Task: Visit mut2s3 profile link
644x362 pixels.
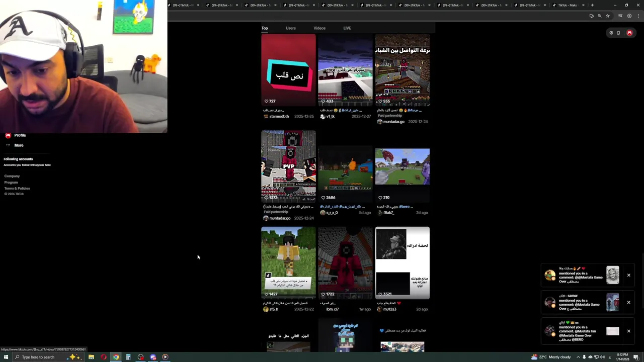Action: point(390,309)
